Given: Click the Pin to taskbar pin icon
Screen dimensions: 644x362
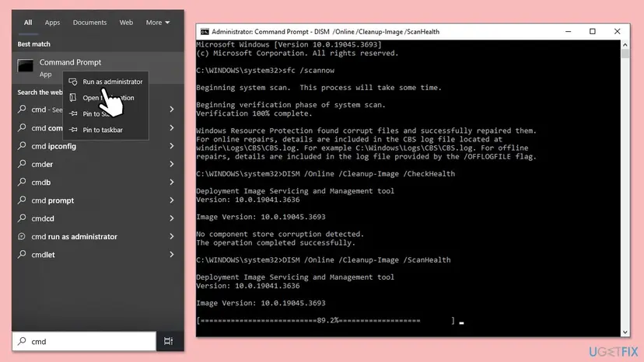Looking at the screenshot, I should (73, 130).
